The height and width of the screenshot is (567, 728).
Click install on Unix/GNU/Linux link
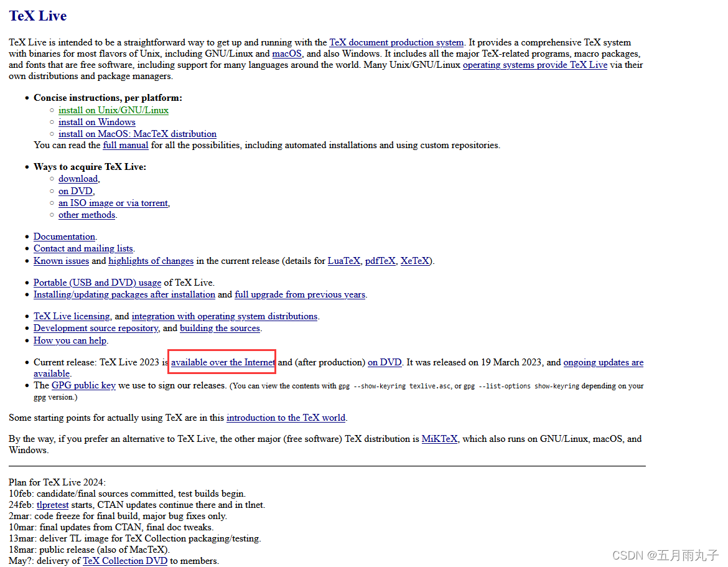click(113, 110)
